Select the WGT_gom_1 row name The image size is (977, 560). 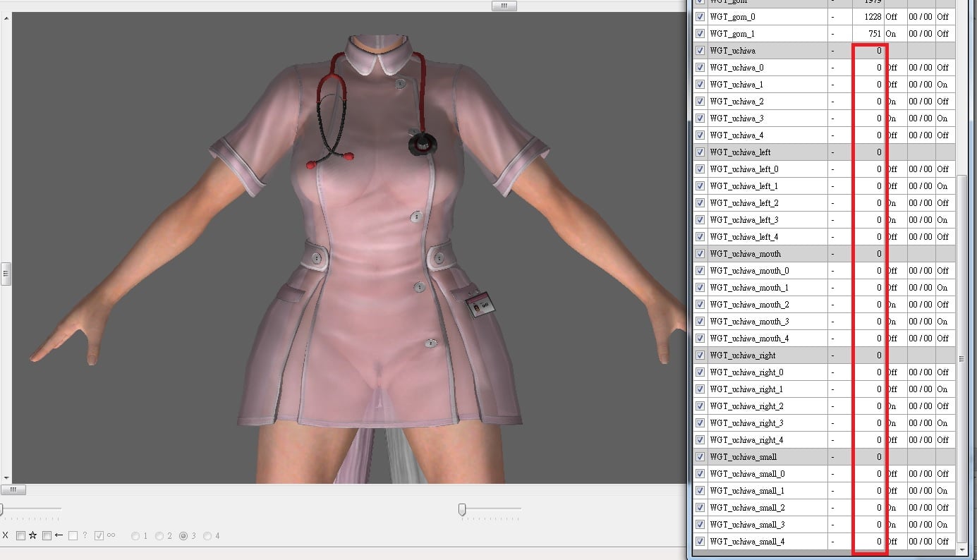click(732, 34)
